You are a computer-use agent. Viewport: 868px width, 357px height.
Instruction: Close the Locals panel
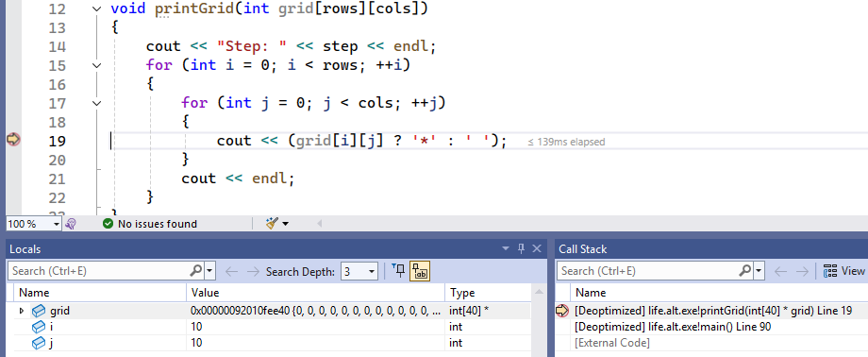click(x=537, y=249)
